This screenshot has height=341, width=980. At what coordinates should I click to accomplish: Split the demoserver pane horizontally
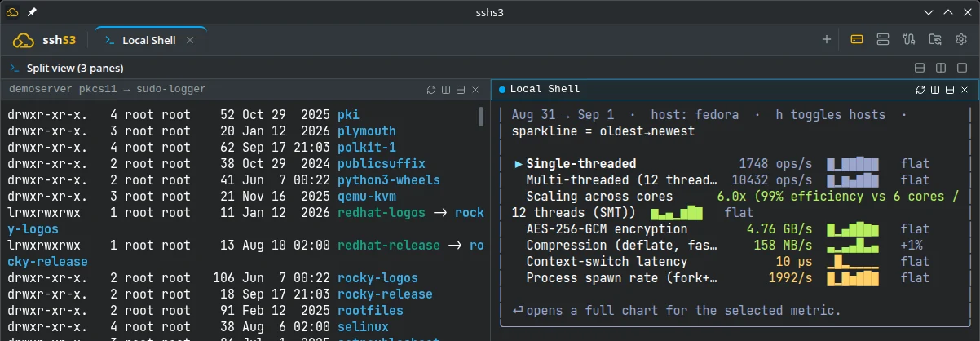(461, 89)
